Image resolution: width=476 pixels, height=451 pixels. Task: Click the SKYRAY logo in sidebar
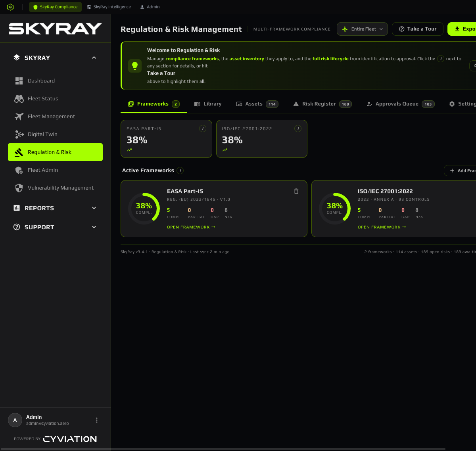(56, 29)
